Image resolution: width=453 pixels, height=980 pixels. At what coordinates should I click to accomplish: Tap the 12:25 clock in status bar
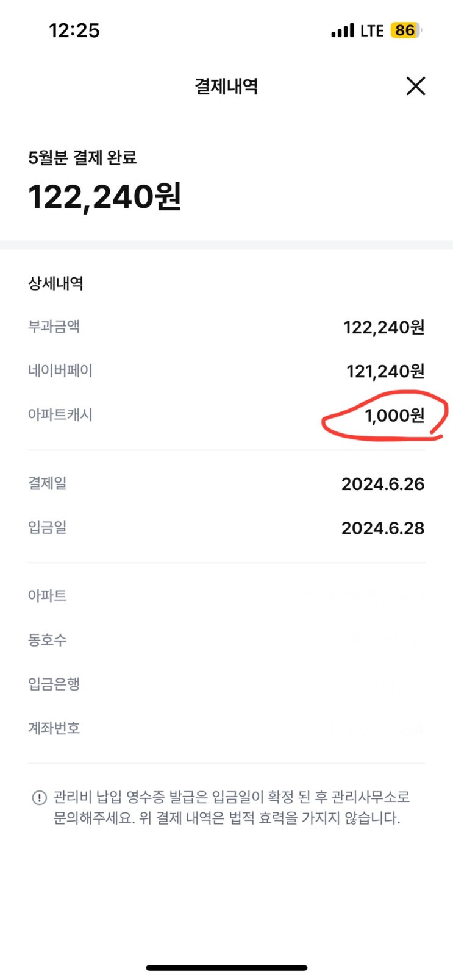74,30
